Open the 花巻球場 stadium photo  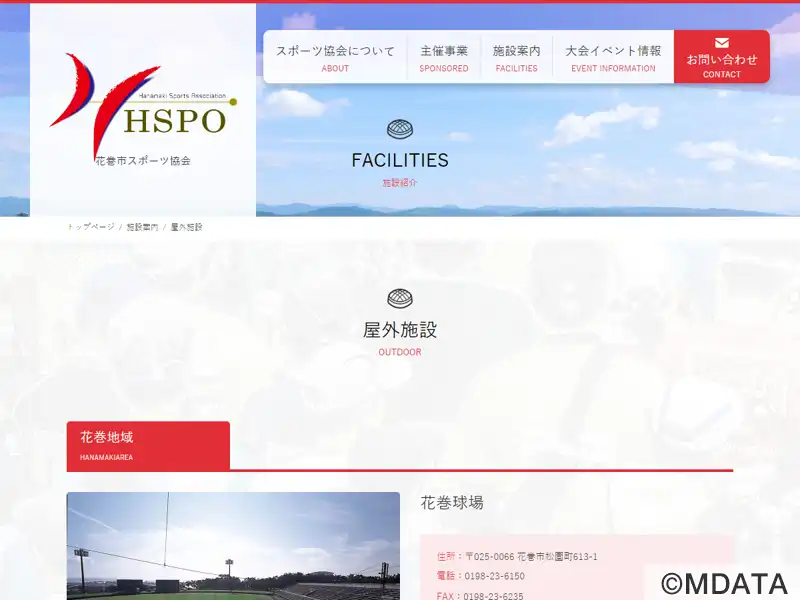point(233,546)
